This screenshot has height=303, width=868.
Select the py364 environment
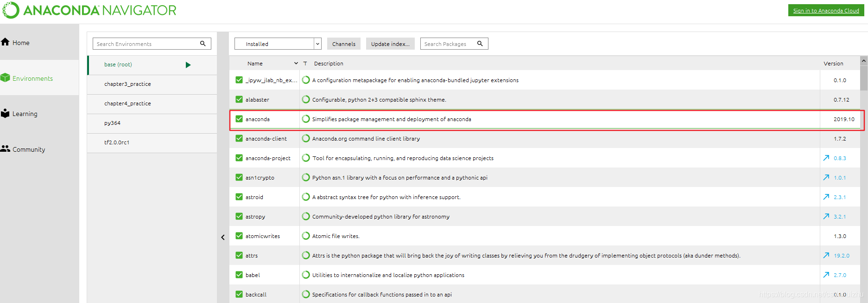click(x=152, y=123)
